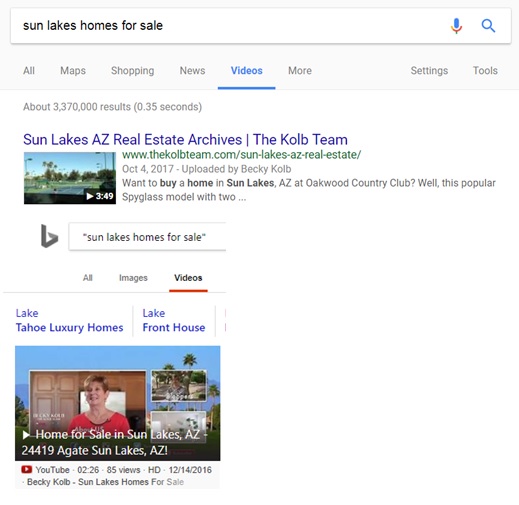Open Google Settings menu

click(429, 71)
